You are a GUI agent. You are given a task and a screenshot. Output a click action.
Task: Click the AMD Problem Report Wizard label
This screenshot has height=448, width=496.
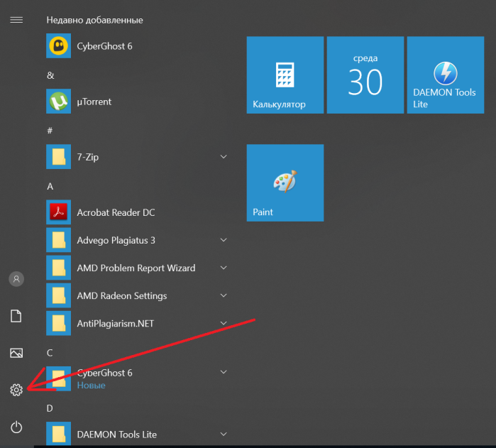coord(136,268)
